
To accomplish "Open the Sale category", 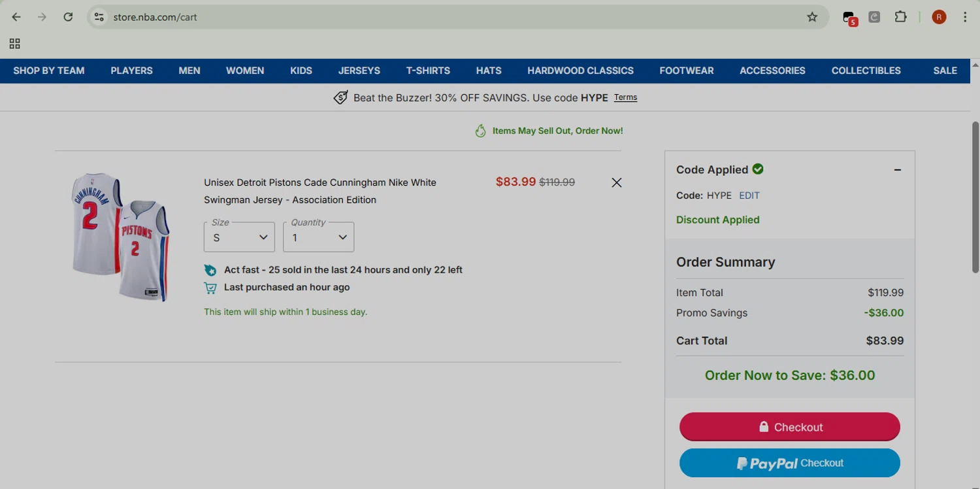I will coord(945,71).
